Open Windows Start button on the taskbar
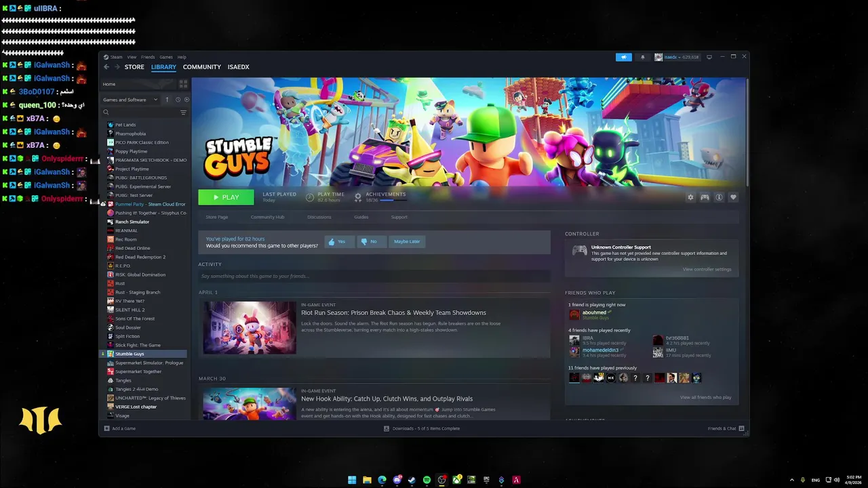This screenshot has height=488, width=868. [x=352, y=480]
